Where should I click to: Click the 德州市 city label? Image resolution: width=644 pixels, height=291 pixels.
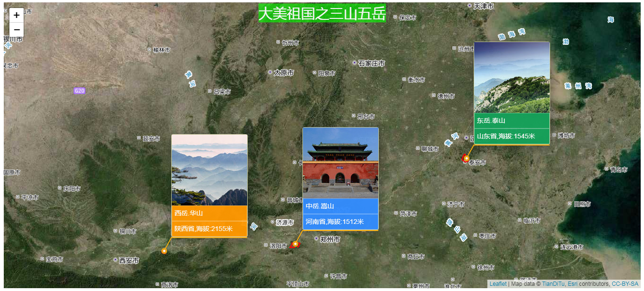pos(446,96)
